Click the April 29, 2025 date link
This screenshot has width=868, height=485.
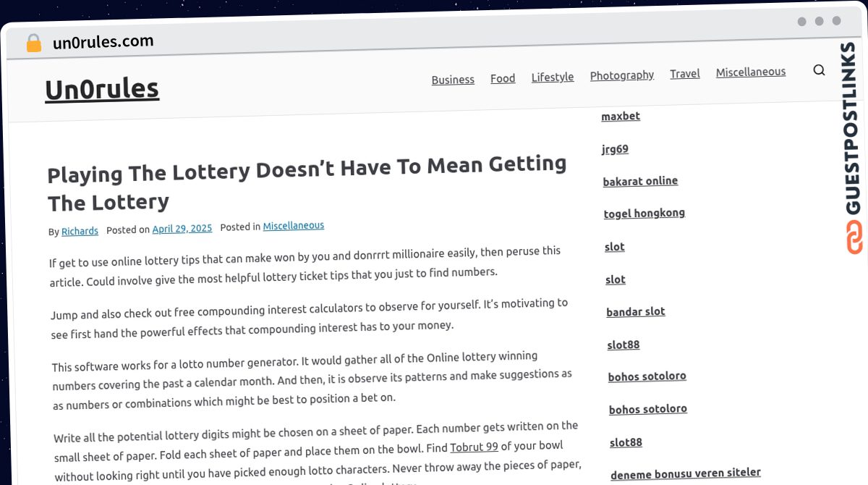182,228
